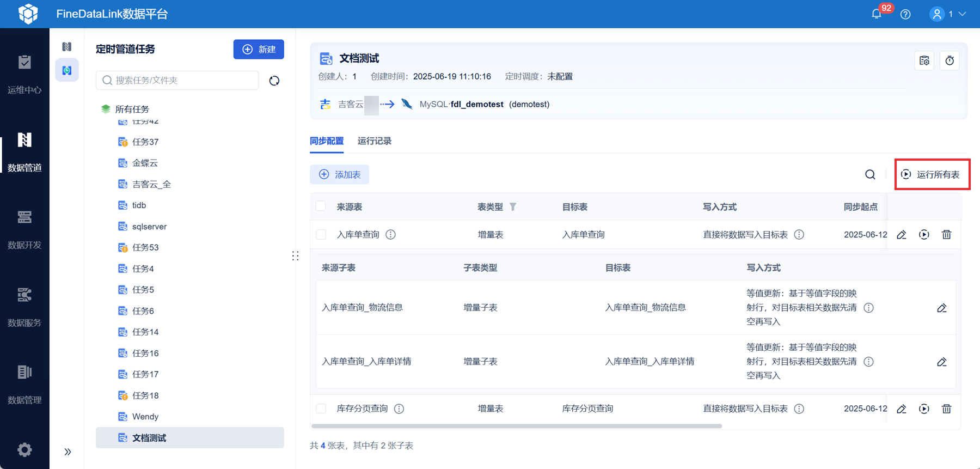Open the 表类型 filter funnel
The width and height of the screenshot is (980, 469).
[513, 207]
